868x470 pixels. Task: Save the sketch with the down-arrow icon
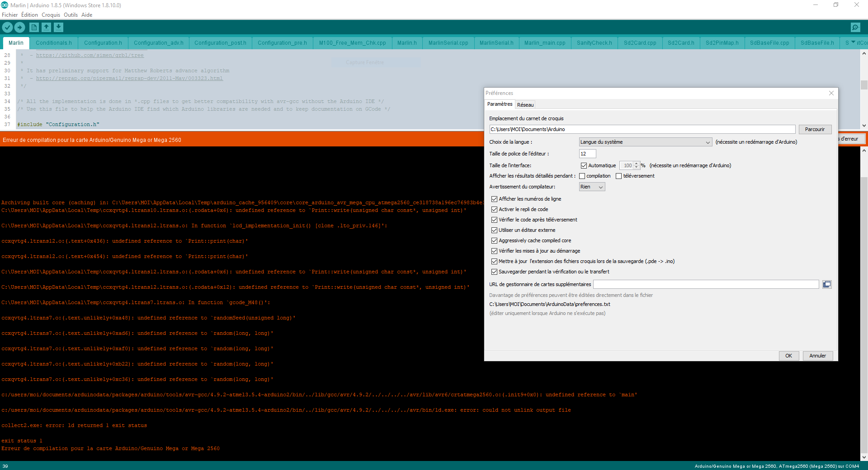click(58, 28)
